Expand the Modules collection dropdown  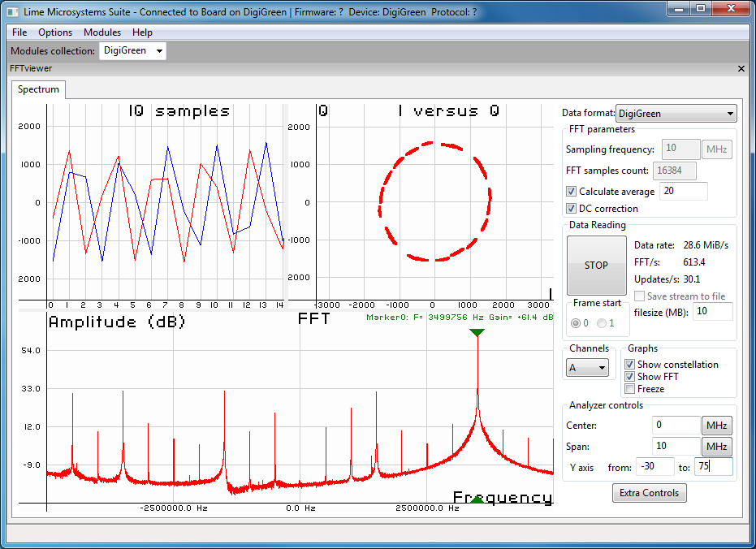[x=132, y=50]
